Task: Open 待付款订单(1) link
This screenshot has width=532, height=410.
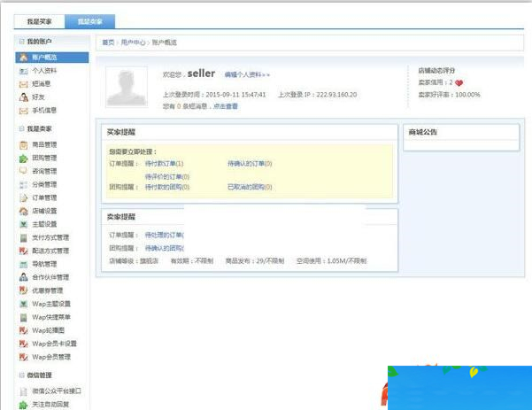Action: [x=164, y=164]
